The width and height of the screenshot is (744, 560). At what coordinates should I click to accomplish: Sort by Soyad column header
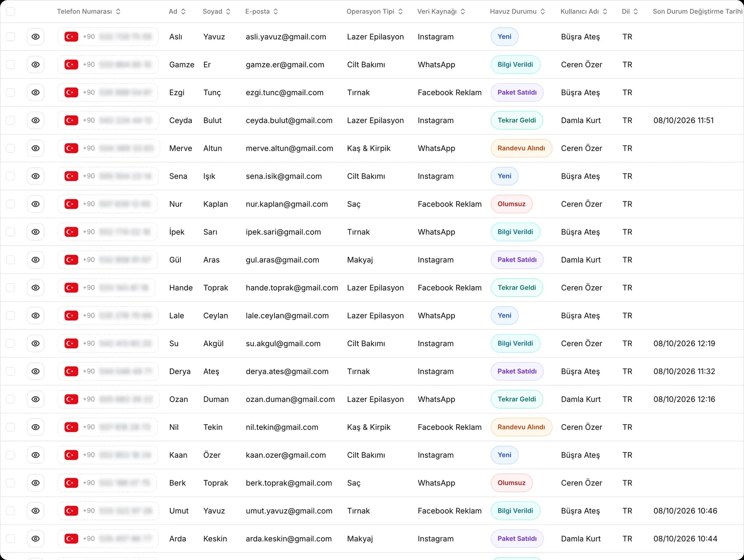click(x=217, y=12)
